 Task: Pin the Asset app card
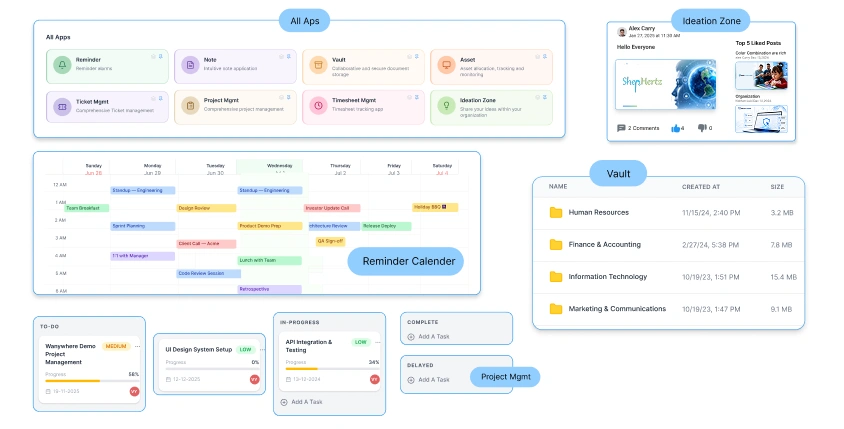pos(545,56)
